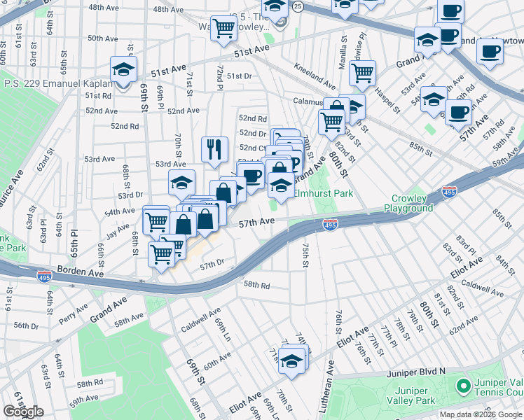Image resolution: width=524 pixels, height=420 pixels.
Task: Open the shopping bag marker left of 57th Ave label
Action: (x=205, y=219)
